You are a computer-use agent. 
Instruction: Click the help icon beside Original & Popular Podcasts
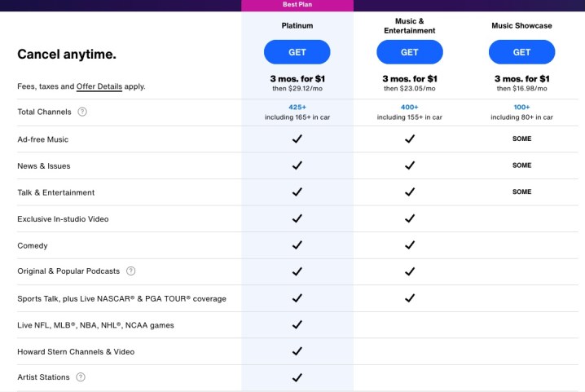coord(131,271)
